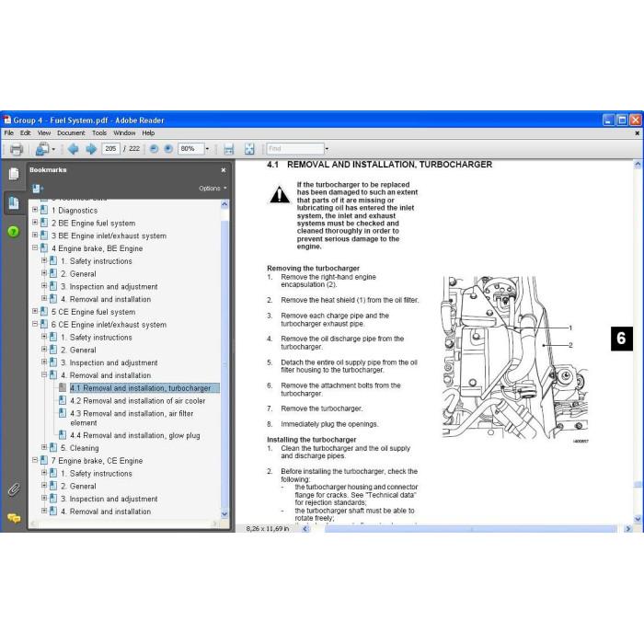Image resolution: width=644 pixels, height=644 pixels.
Task: Click document horizontal scroll right arrow
Action: coord(628,529)
